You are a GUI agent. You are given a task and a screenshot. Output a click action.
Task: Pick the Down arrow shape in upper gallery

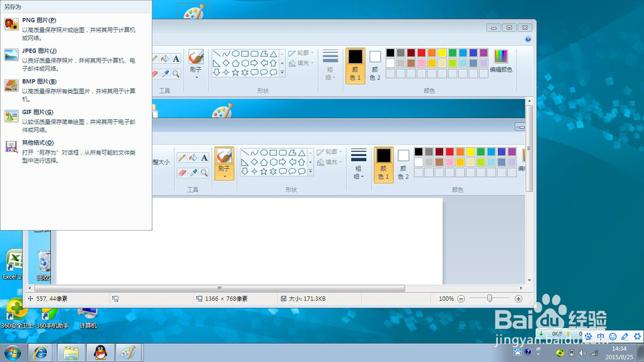(216, 72)
